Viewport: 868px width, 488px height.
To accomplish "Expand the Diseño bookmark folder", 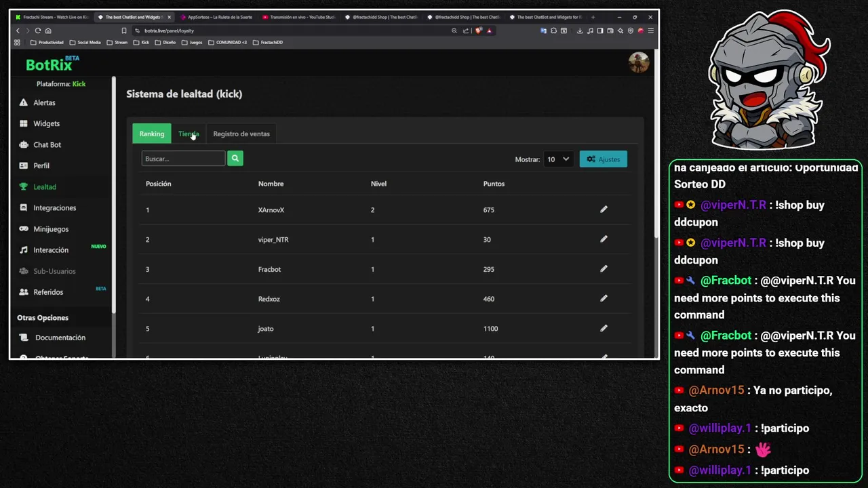I will (x=165, y=42).
